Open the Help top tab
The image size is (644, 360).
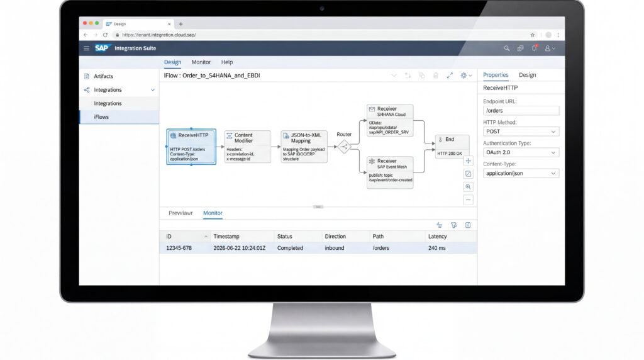point(226,62)
